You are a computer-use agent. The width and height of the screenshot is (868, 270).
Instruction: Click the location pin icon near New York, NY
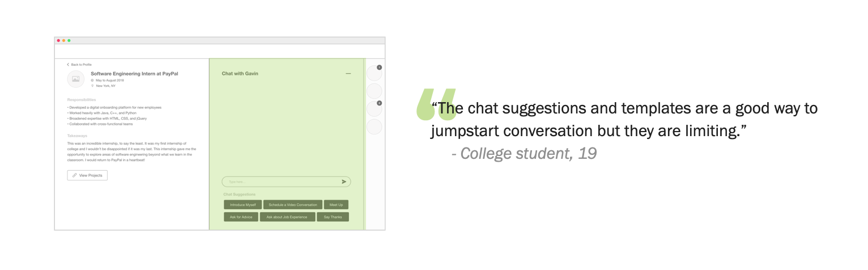[x=92, y=86]
